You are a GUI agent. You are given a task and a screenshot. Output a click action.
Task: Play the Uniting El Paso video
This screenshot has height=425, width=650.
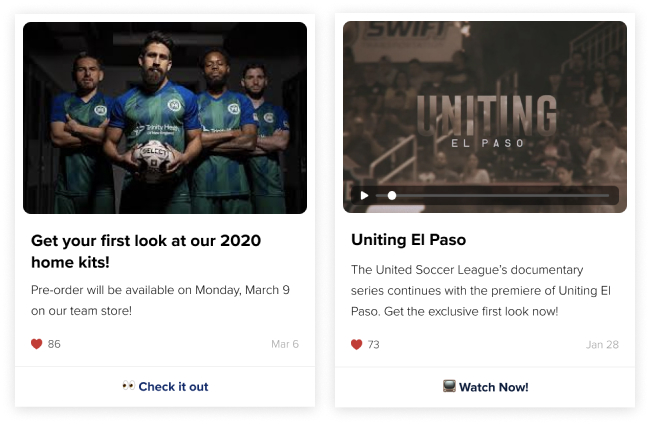(364, 195)
